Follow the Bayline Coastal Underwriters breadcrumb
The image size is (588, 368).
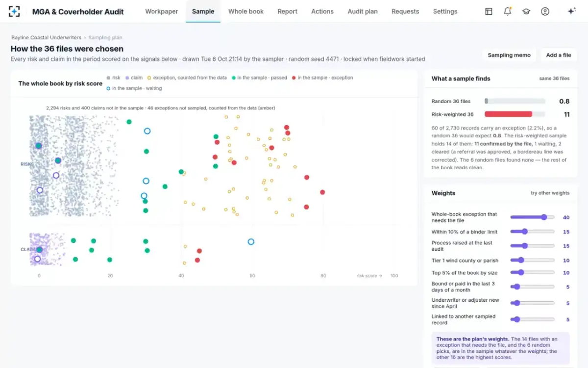pos(46,37)
